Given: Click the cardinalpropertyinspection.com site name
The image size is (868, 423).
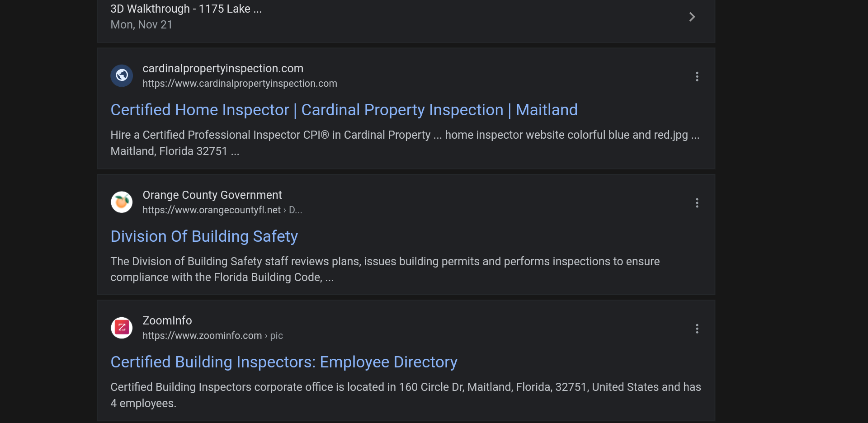Looking at the screenshot, I should [x=223, y=68].
